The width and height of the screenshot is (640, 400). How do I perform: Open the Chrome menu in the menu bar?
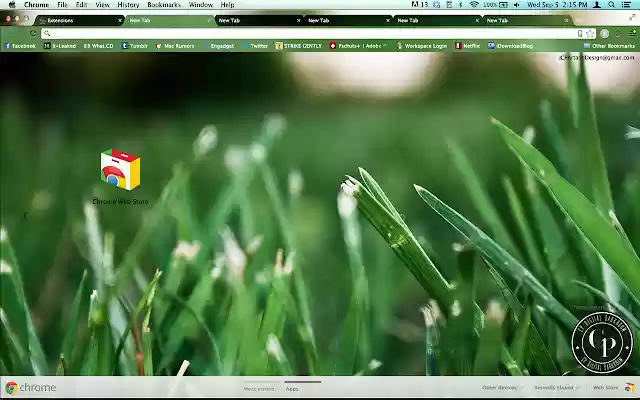click(x=36, y=4)
